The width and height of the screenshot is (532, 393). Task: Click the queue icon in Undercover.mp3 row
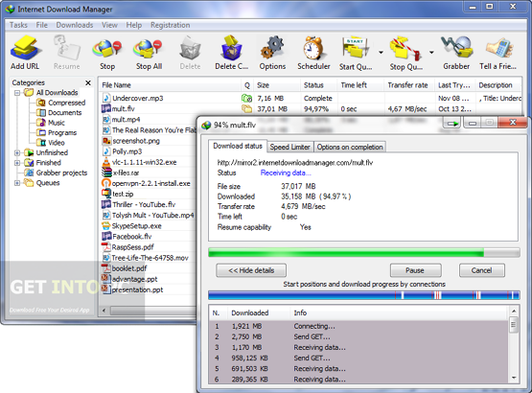coord(246,99)
